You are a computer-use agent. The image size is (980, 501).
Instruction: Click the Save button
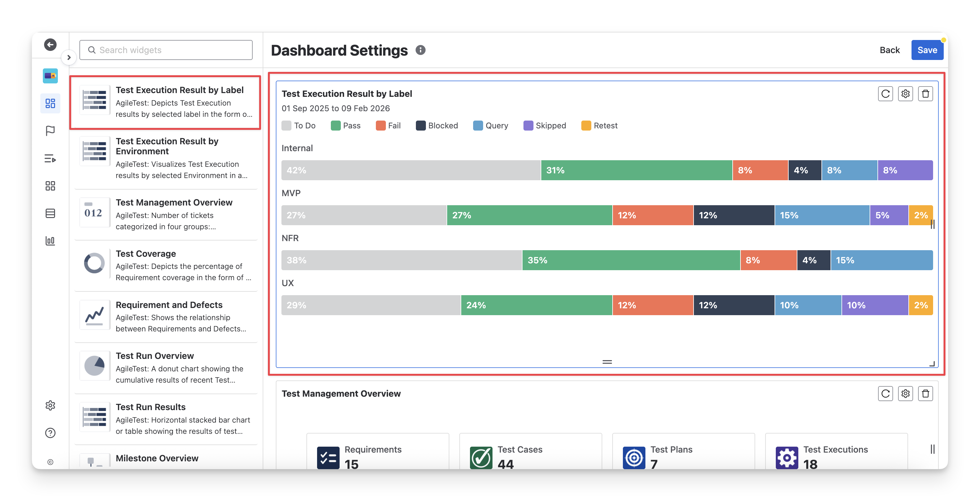point(927,50)
